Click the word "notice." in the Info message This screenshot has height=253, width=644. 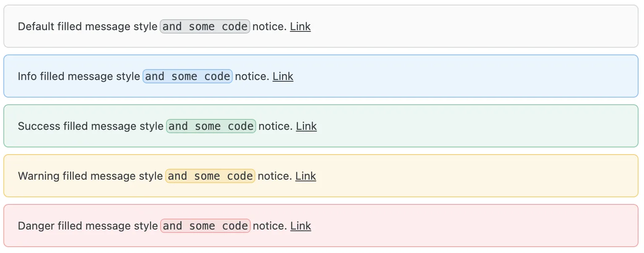[252, 76]
